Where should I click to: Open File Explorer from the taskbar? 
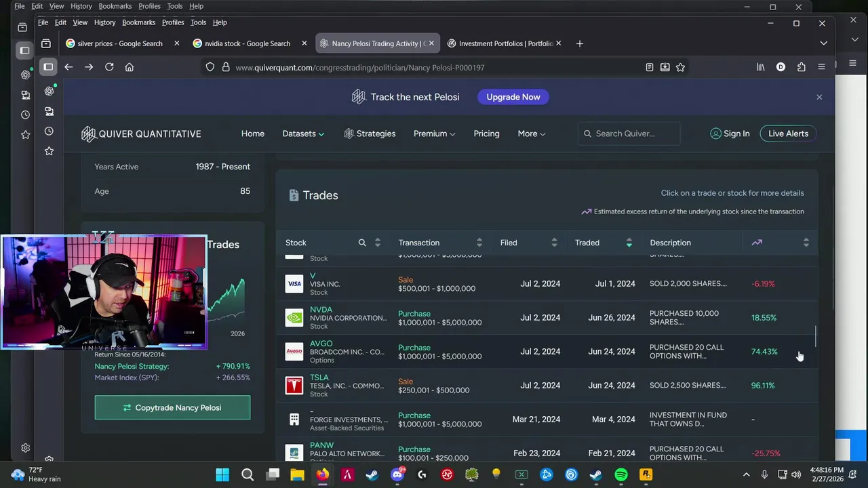297,475
